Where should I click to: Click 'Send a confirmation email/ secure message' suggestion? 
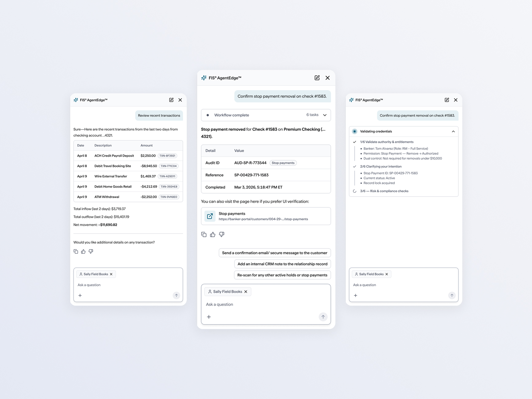(x=275, y=253)
